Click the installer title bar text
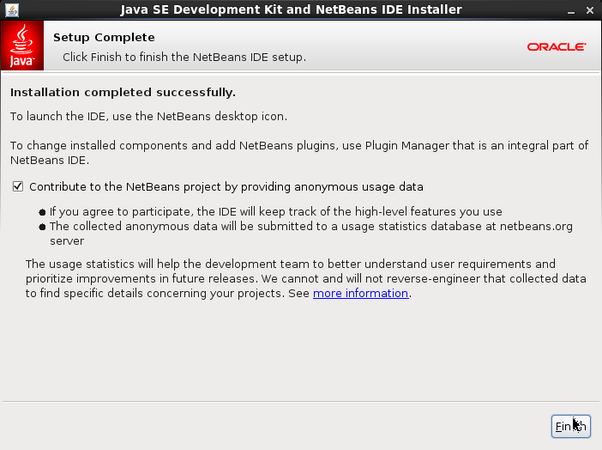Screen dimensions: 602x450 pyautogui.click(x=289, y=10)
